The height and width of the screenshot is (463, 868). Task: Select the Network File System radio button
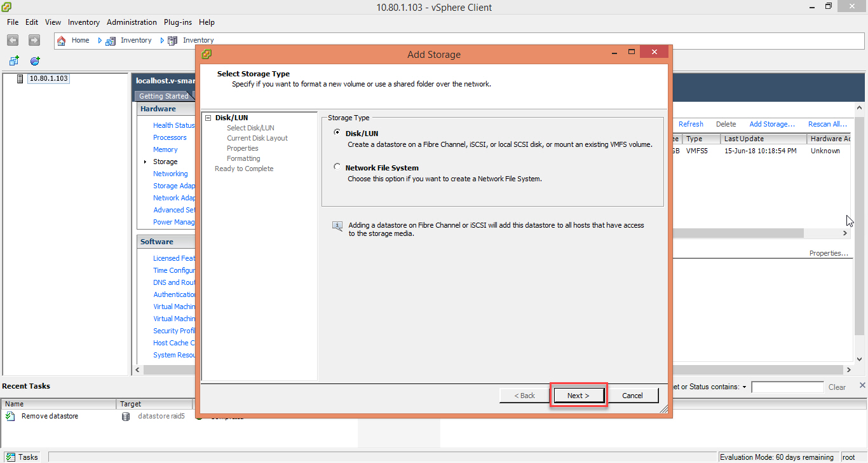click(x=337, y=166)
